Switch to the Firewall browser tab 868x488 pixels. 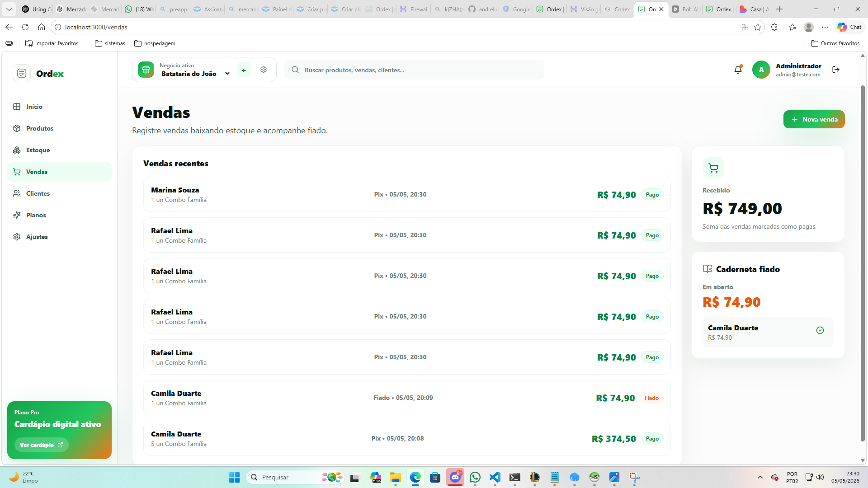pos(414,9)
